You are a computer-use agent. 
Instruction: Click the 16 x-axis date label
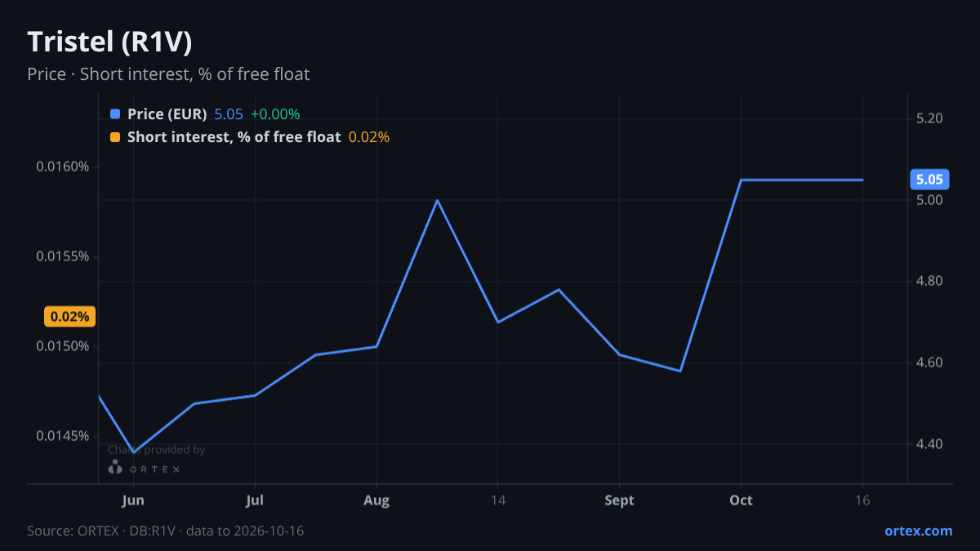[862, 500]
